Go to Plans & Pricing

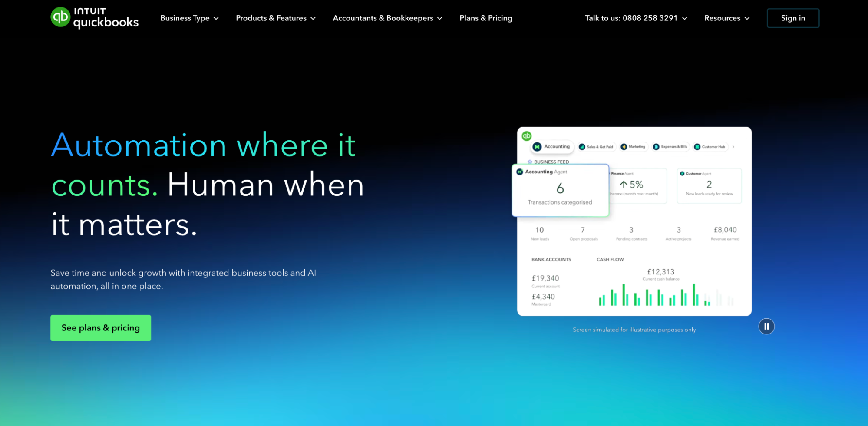[x=486, y=18]
